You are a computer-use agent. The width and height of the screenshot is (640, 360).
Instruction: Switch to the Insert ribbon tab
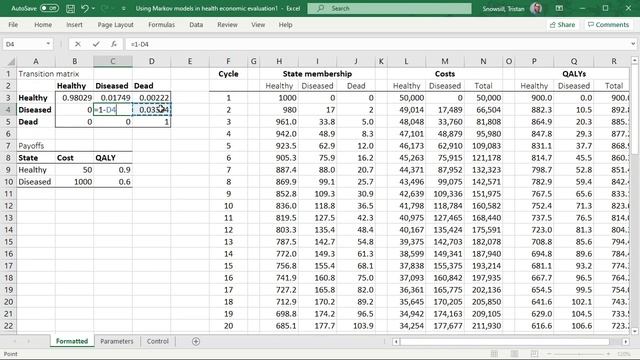tap(74, 24)
